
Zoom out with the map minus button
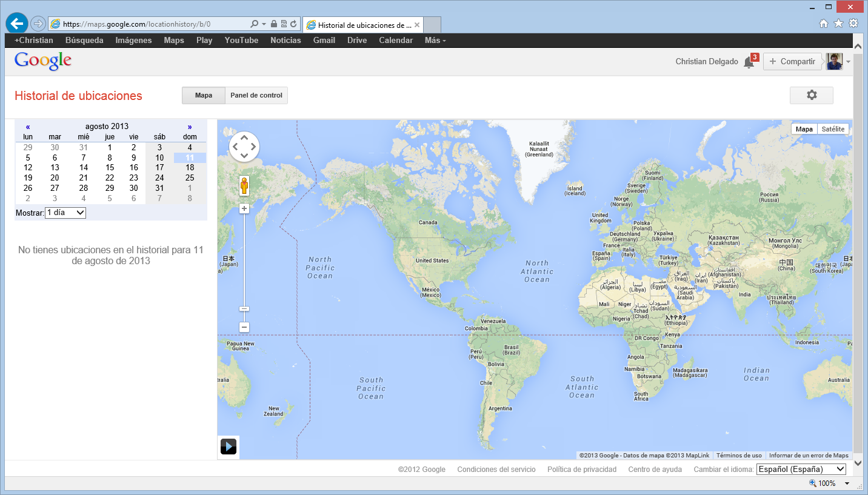[x=244, y=327]
